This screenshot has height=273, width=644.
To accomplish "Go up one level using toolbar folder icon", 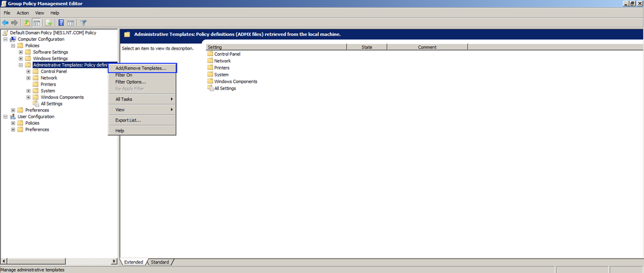I will pyautogui.click(x=27, y=23).
